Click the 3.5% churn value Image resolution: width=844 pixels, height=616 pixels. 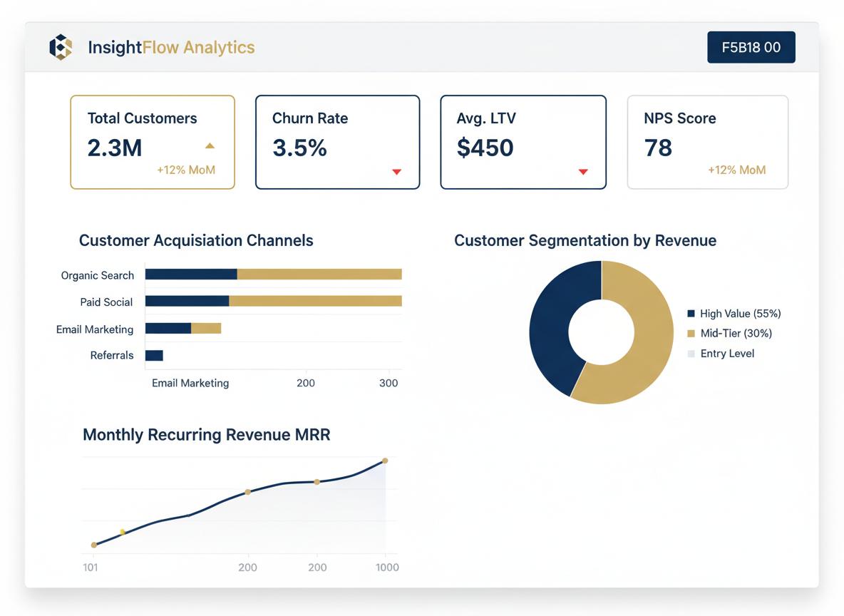(300, 148)
